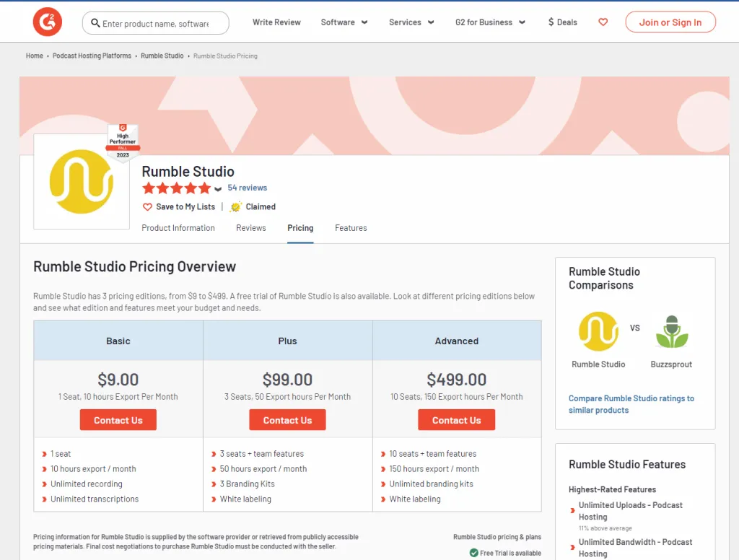Click Rumble Studio logo in comparisons panel
Screen dimensions: 739x560
(x=598, y=331)
